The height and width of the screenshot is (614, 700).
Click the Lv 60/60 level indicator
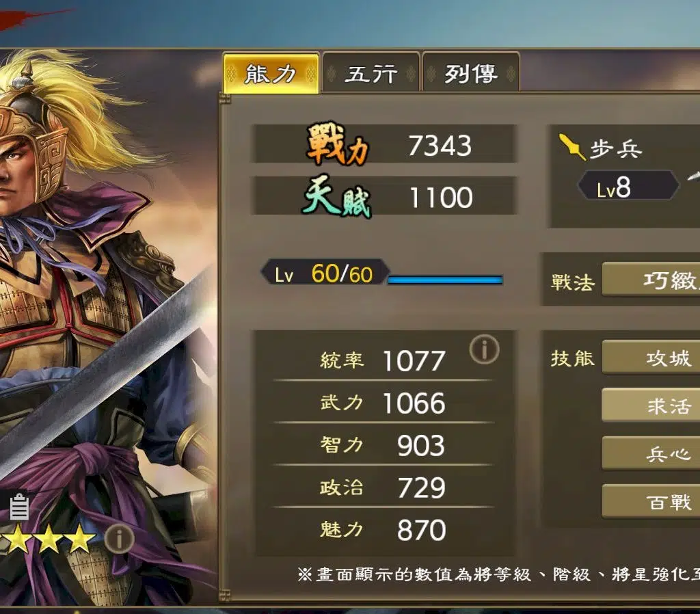(325, 272)
